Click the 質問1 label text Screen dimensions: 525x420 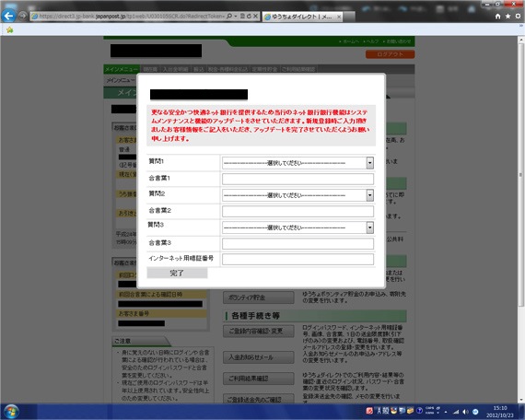pyautogui.click(x=156, y=161)
